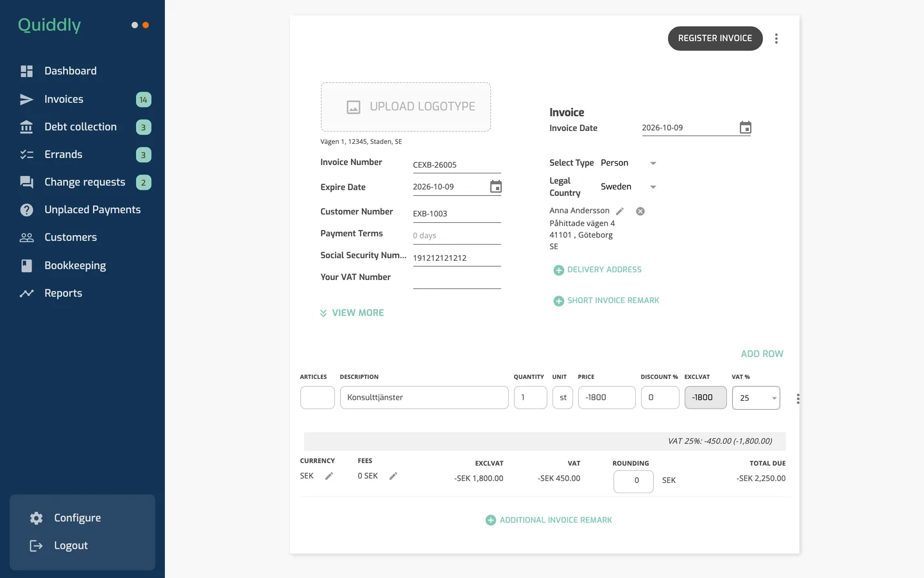Open the Select Type dropdown
This screenshot has width=924, height=578.
click(628, 163)
